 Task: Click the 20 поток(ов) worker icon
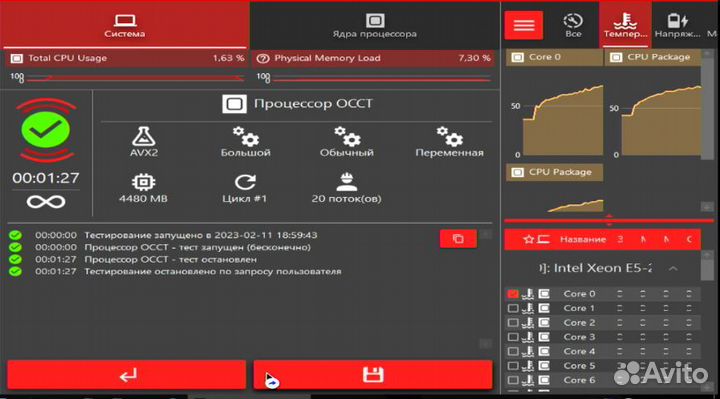pyautogui.click(x=347, y=182)
